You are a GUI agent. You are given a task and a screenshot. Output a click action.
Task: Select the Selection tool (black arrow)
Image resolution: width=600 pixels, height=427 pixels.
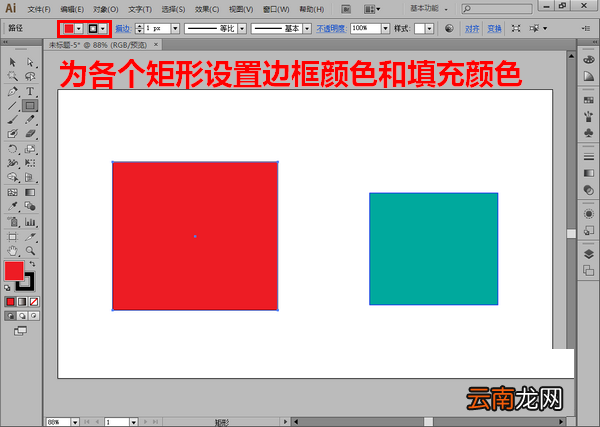coord(12,62)
